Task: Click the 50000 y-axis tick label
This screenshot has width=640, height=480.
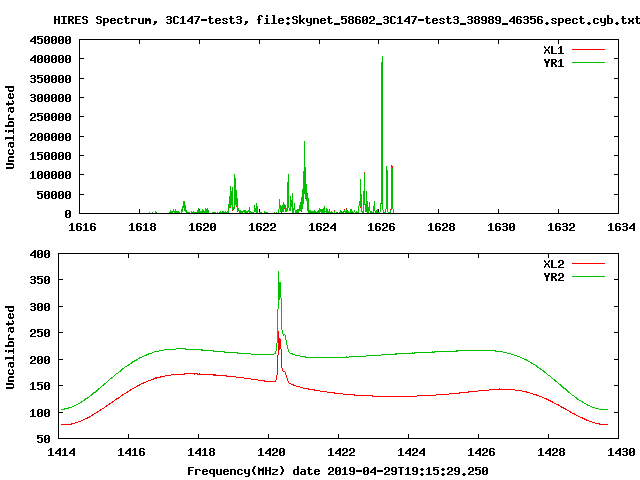Action: (54, 195)
